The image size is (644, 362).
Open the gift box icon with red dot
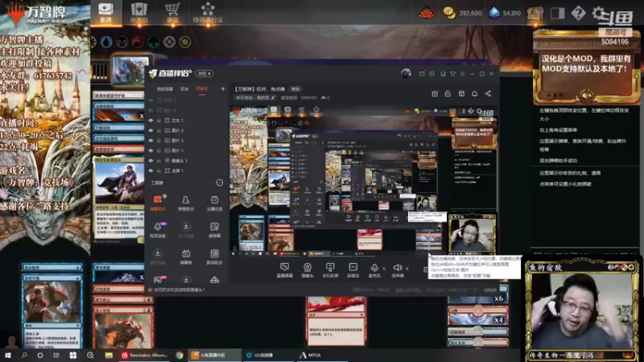[x=435, y=93]
